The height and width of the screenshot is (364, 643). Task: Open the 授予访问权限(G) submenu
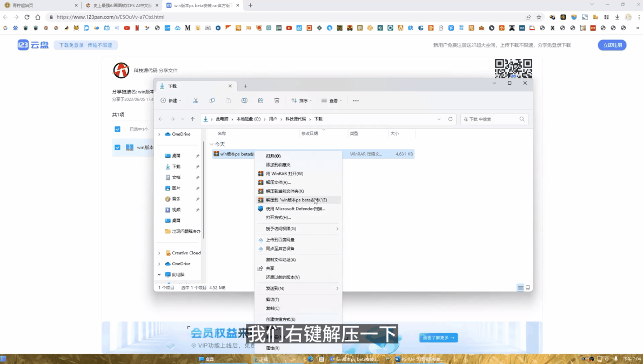coord(298,229)
